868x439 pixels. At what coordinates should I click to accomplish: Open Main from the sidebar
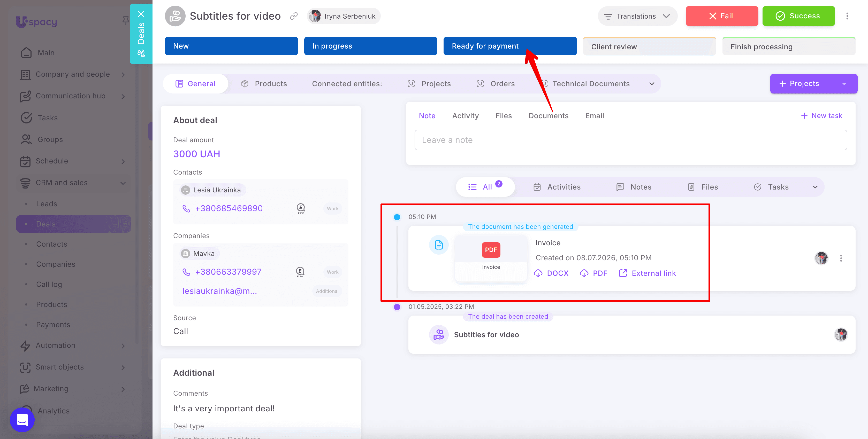click(x=46, y=53)
